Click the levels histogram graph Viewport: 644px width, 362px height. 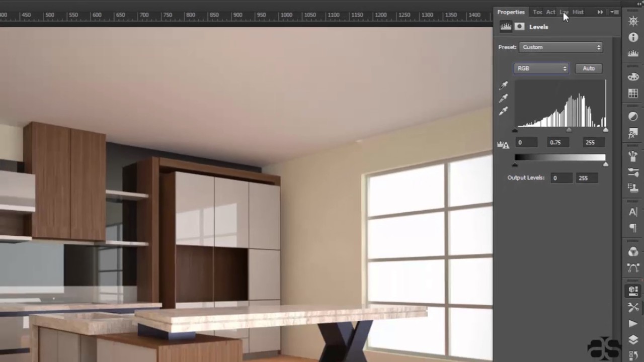(560, 104)
